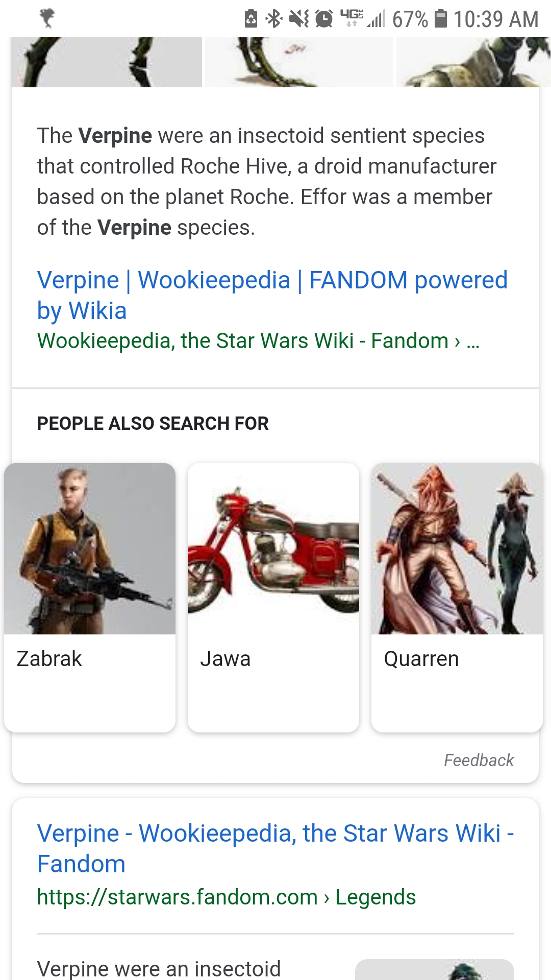Tap the notification icon in top-left corner
551x980 pixels.
click(x=47, y=17)
